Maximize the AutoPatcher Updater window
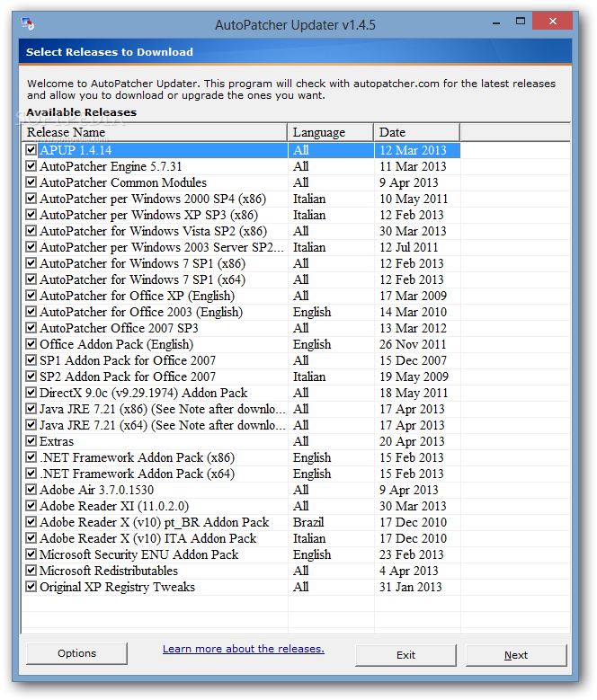Image resolution: width=597 pixels, height=700 pixels. click(x=521, y=21)
